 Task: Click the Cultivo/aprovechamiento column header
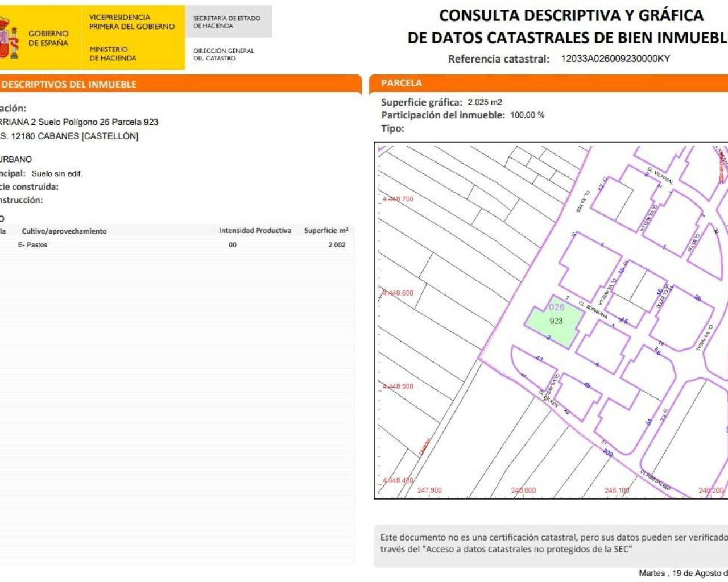coord(64,231)
